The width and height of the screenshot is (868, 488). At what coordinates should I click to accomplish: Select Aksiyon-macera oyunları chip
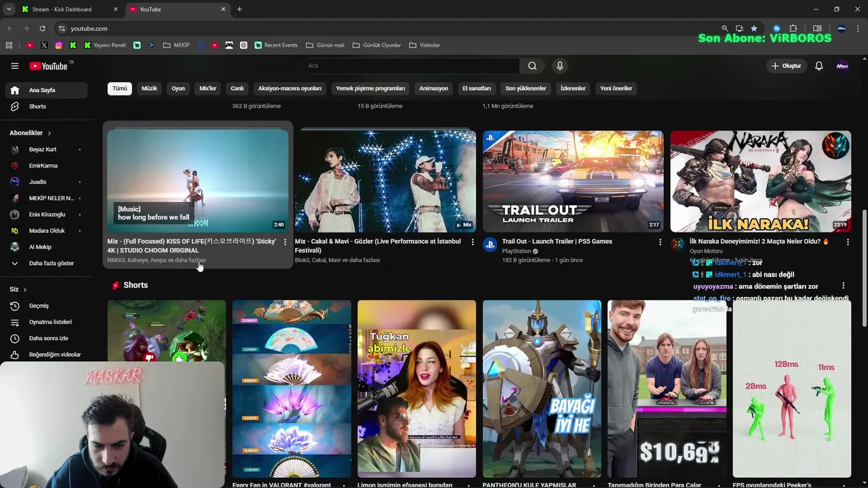(290, 89)
